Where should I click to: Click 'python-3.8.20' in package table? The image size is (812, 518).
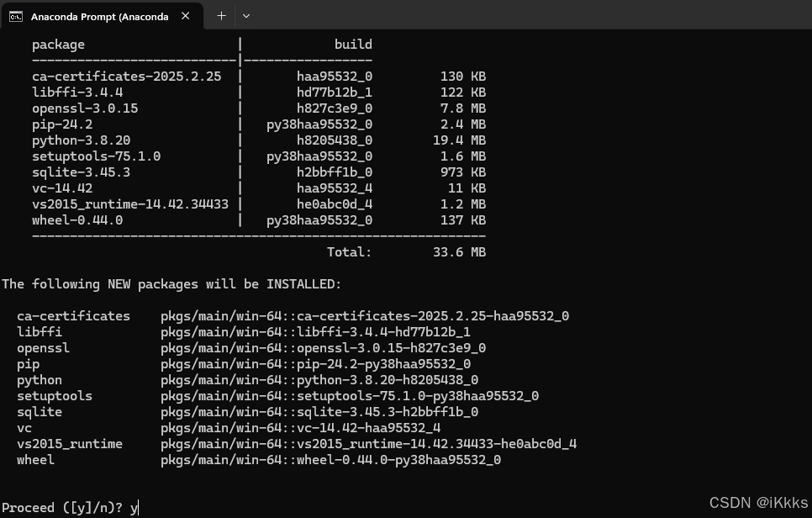tap(81, 141)
